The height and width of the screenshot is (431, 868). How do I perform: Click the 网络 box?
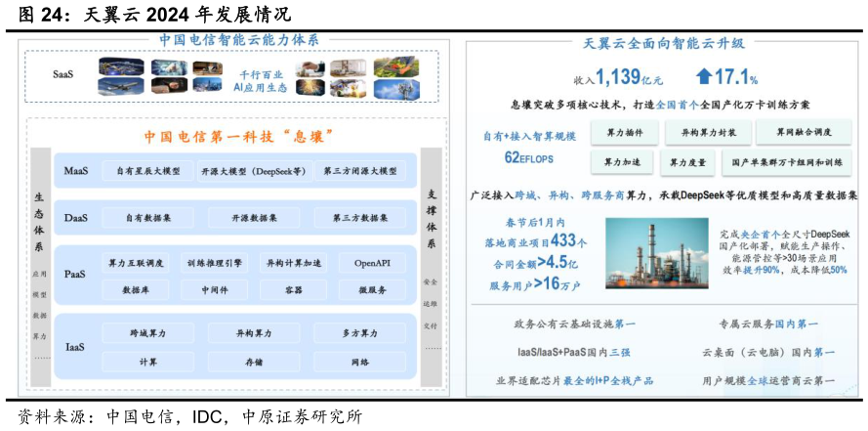pos(360,362)
